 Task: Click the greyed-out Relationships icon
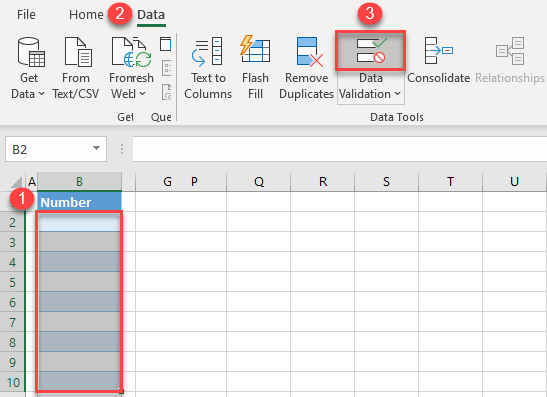pos(510,51)
